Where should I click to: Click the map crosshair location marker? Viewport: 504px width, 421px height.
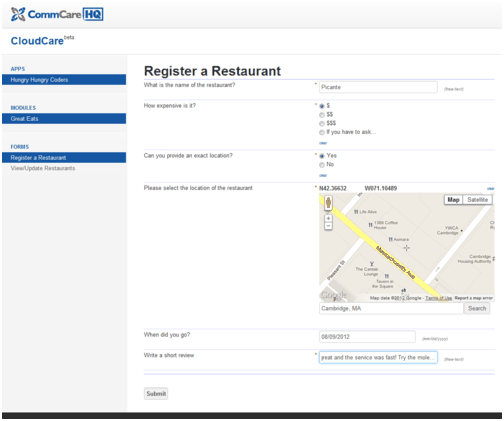406,248
